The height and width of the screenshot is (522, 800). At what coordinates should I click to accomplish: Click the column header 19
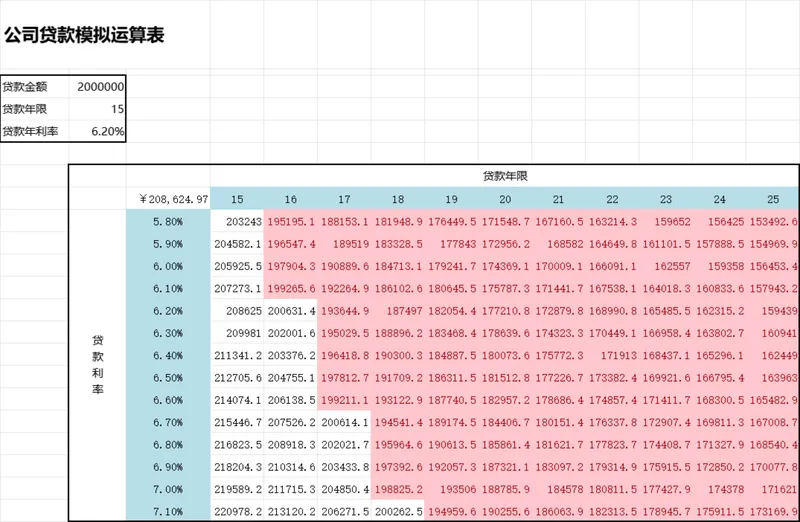(452, 199)
